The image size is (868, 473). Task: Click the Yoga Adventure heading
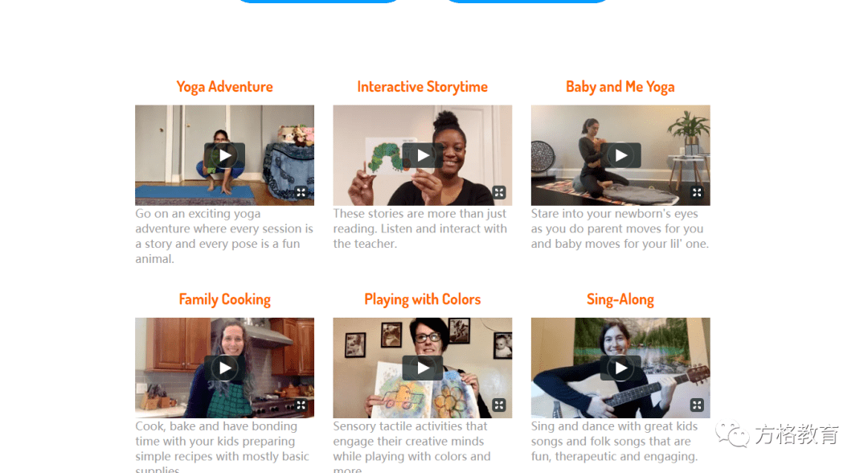tap(224, 87)
